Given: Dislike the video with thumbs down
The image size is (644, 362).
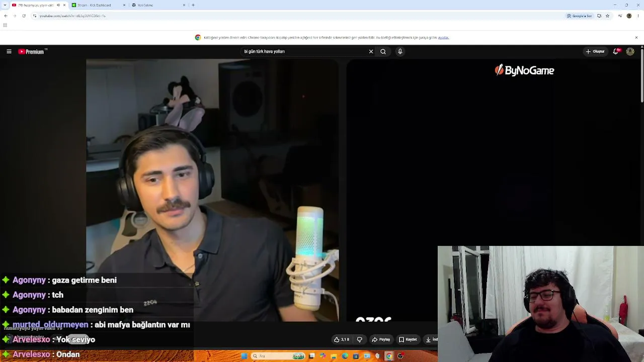Looking at the screenshot, I should tap(359, 339).
